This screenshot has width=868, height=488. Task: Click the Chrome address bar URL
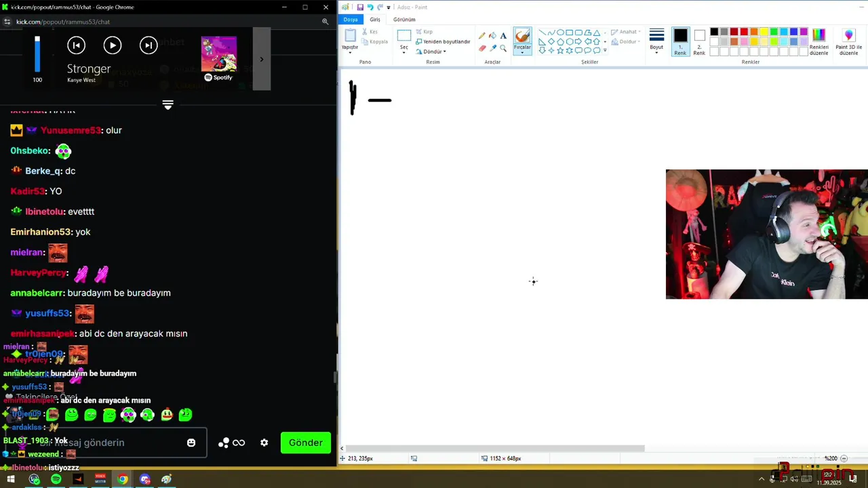(63, 22)
